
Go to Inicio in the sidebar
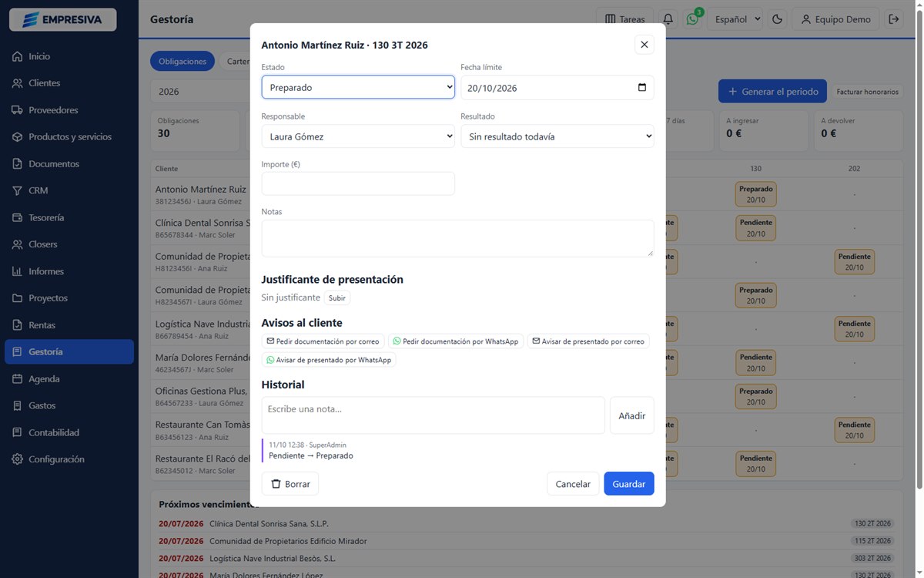click(x=69, y=56)
